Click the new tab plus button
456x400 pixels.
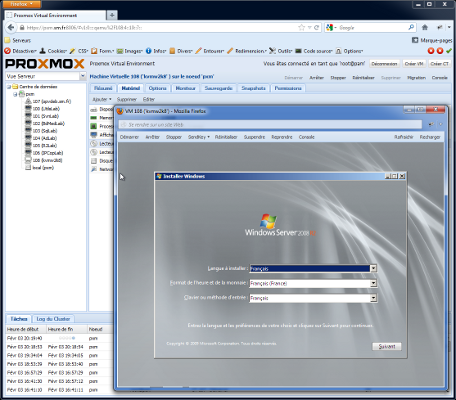click(112, 15)
